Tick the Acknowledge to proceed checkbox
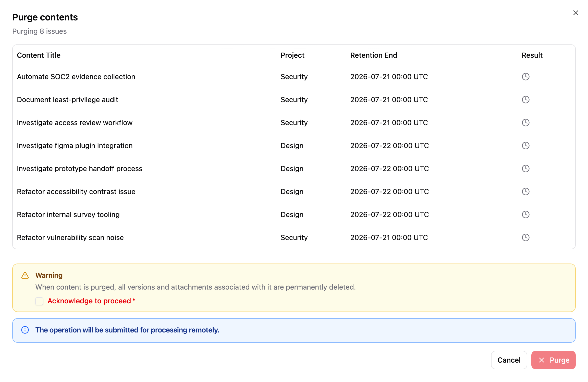 point(39,301)
